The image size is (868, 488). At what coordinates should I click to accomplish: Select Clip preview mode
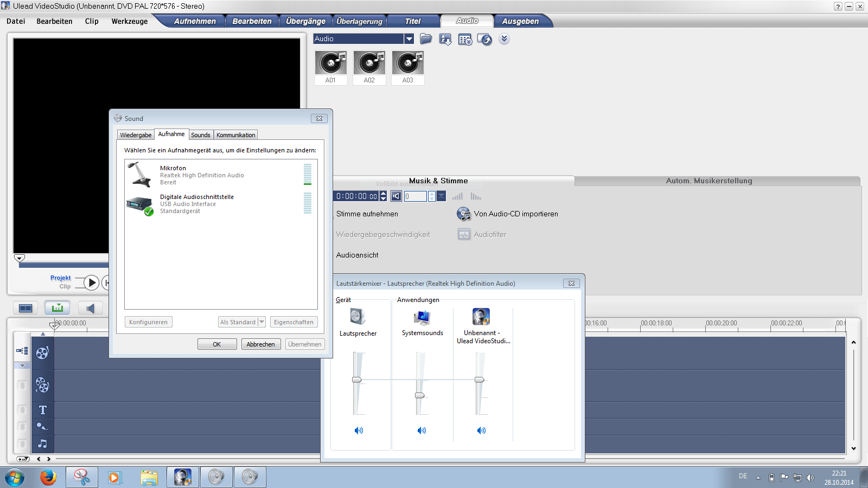click(65, 286)
